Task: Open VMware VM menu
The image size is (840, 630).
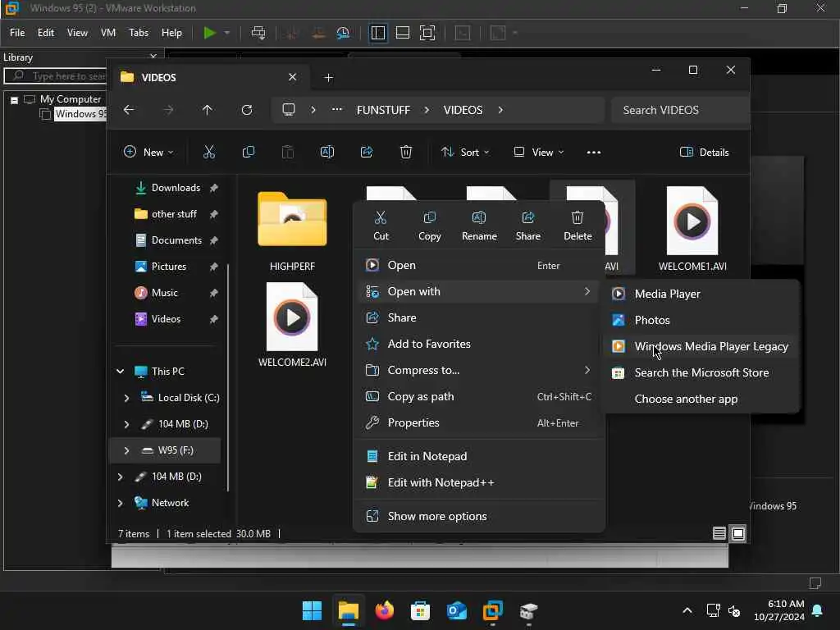Action: pos(108,33)
